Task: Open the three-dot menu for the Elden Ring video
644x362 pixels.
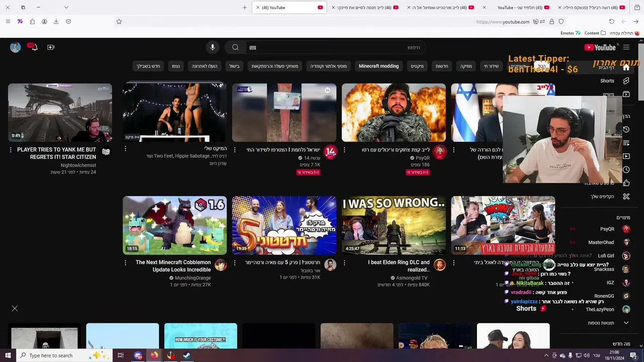Action: (345, 262)
